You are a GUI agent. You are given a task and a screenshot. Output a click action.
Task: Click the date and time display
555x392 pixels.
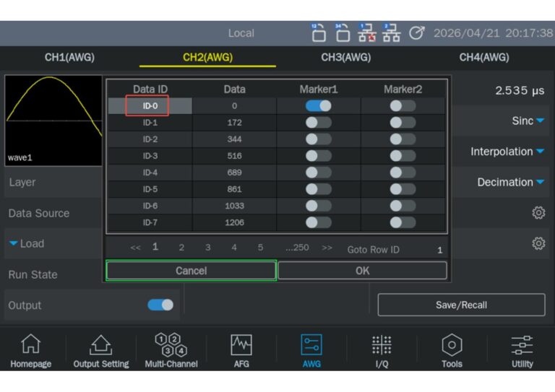tap(493, 33)
